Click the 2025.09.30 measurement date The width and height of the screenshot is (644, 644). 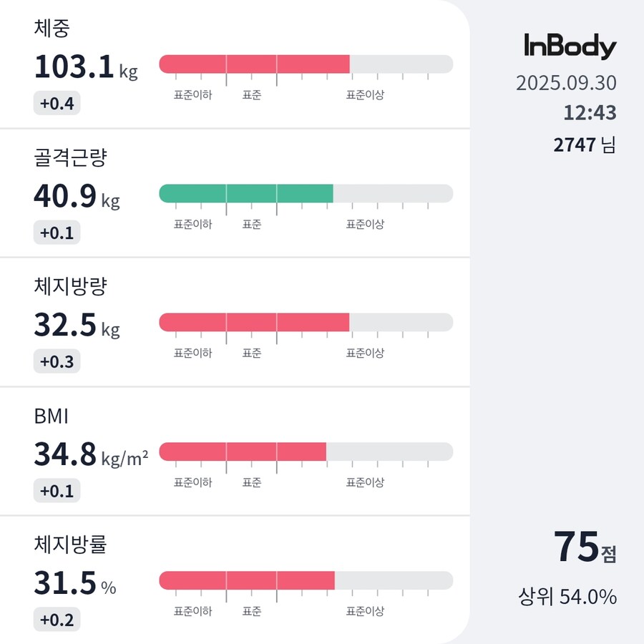(566, 83)
